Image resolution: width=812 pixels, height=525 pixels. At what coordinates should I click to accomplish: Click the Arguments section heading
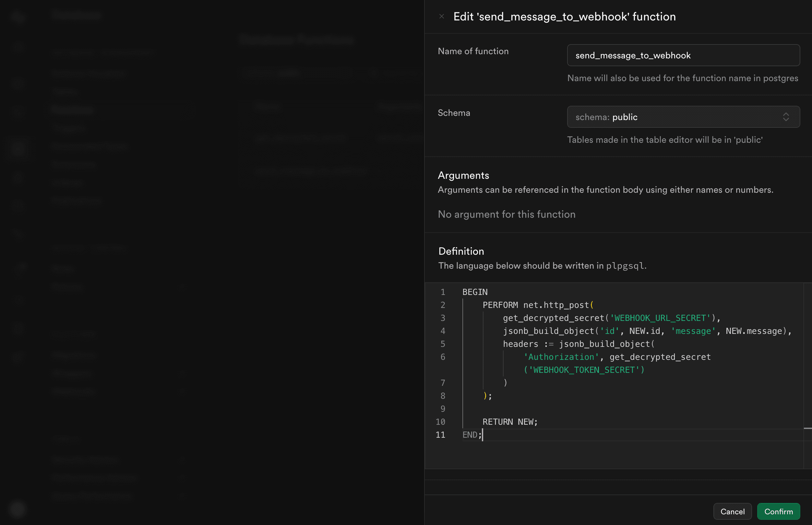tap(463, 175)
